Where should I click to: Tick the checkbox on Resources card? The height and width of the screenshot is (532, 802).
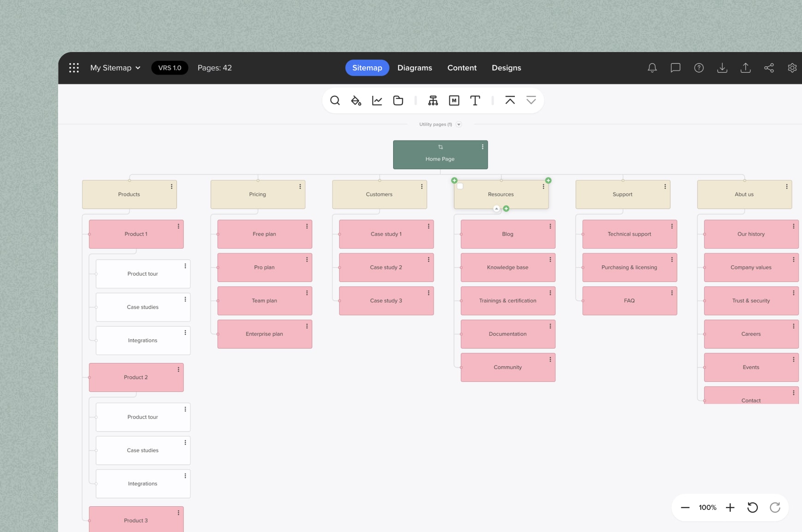pyautogui.click(x=460, y=187)
